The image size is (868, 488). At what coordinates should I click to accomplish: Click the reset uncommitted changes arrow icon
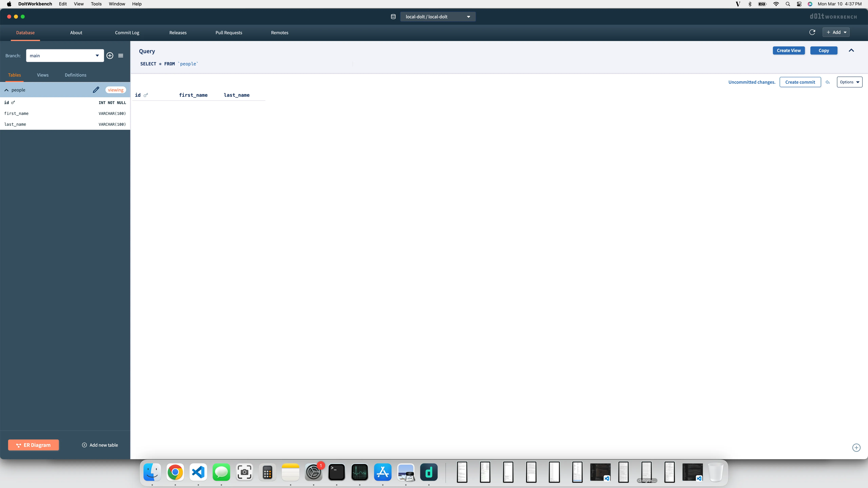click(827, 82)
